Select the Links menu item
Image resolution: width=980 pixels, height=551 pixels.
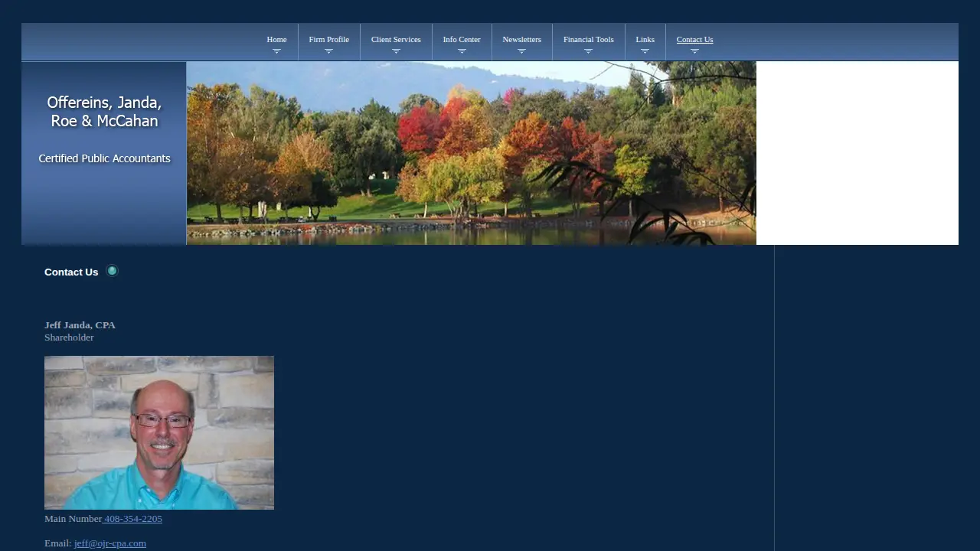click(x=645, y=40)
